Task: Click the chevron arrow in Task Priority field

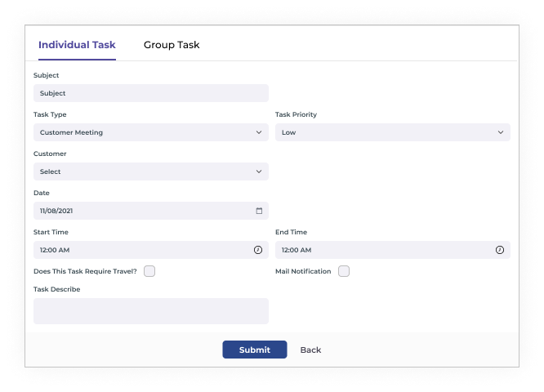Action: pos(501,132)
